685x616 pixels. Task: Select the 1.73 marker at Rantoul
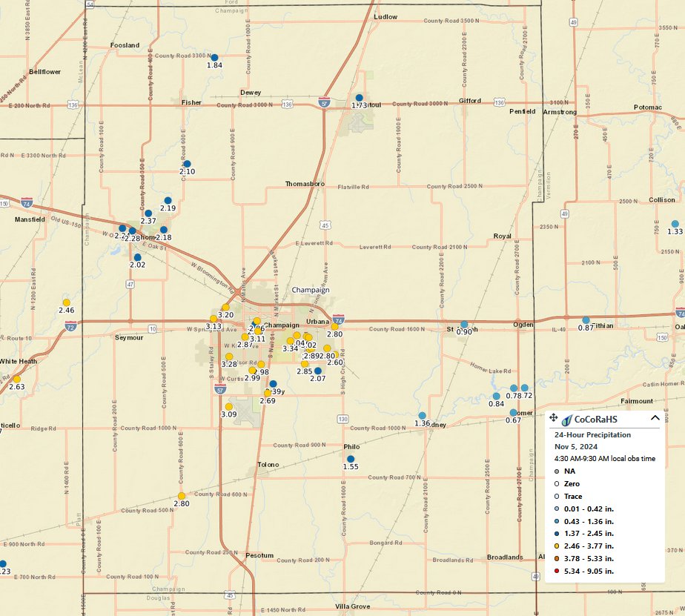click(x=359, y=98)
